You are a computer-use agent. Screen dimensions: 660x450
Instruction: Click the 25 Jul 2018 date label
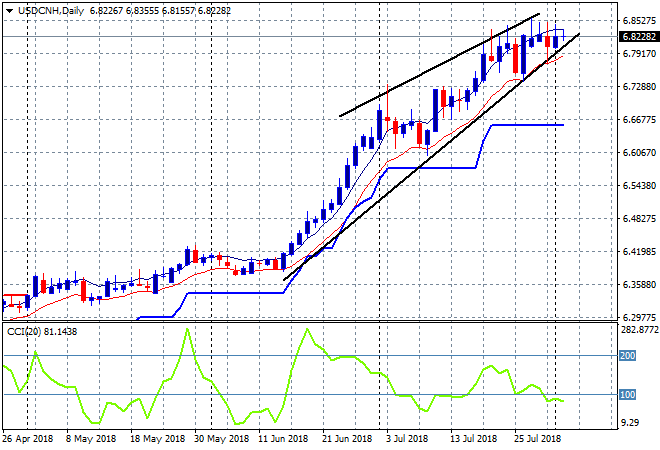[x=538, y=439]
